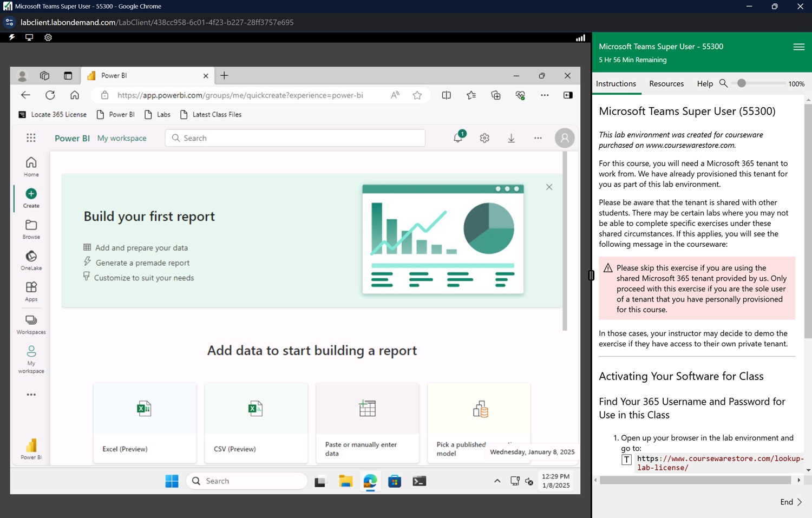Screen dimensions: 812x518
Task: Show more navigation options ellipsis in sidebar
Action: (x=31, y=395)
